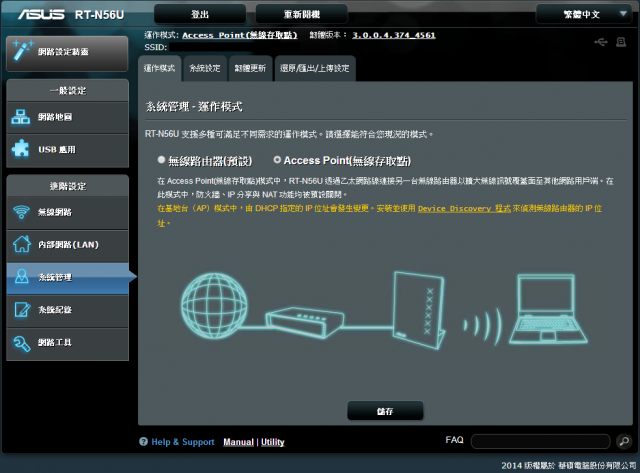Screen dimensions: 640x473
Task: Open the Utility link in footer
Action: (x=273, y=442)
